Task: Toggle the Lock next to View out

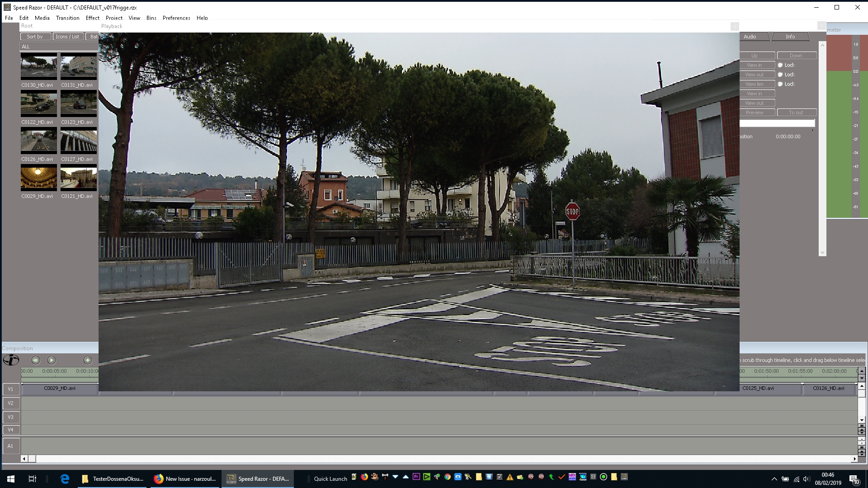Action: coord(780,75)
